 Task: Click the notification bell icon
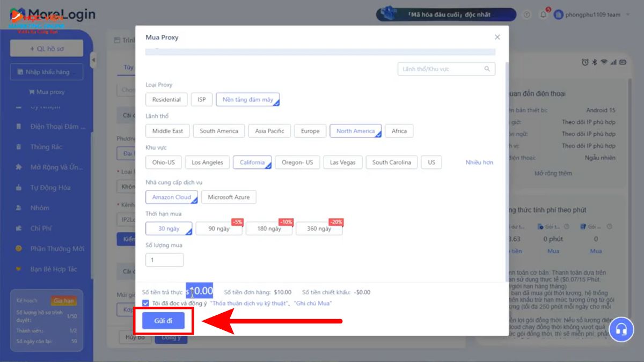(x=543, y=14)
